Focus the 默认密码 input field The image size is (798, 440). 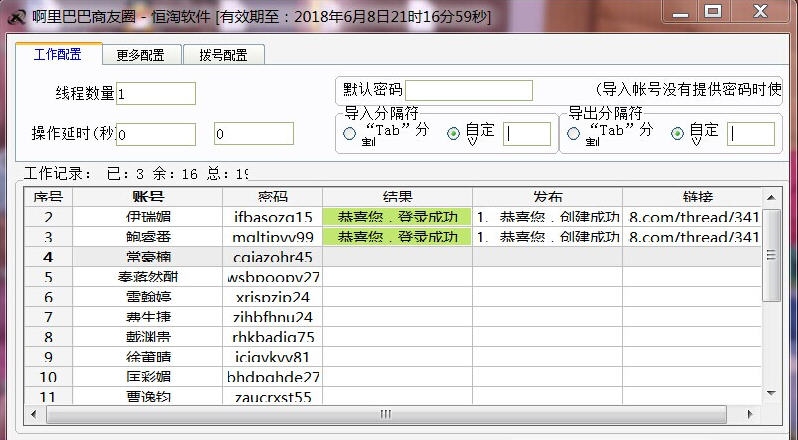point(469,91)
